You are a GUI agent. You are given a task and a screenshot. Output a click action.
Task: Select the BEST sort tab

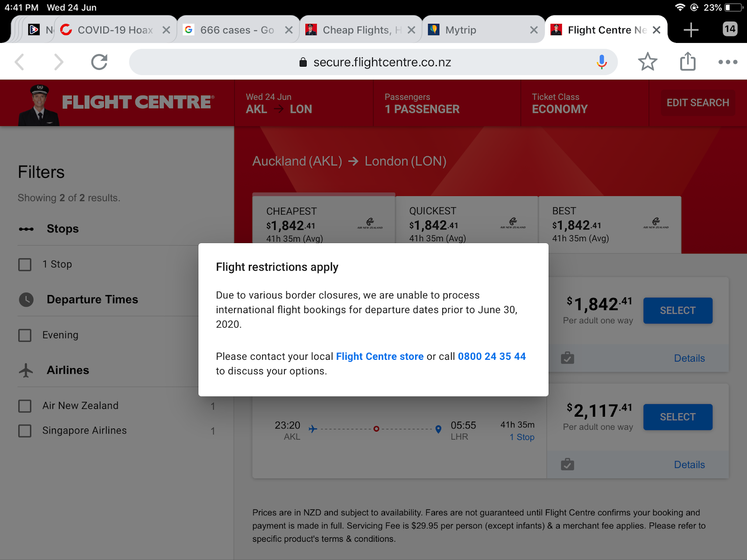(x=610, y=224)
